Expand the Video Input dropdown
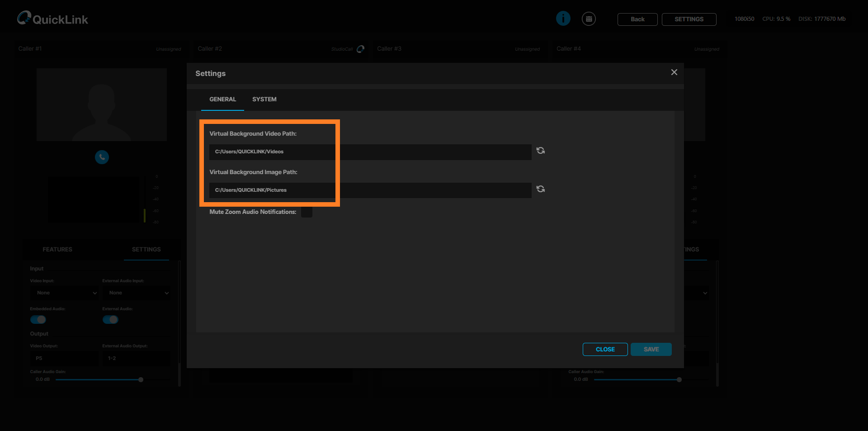This screenshot has width=868, height=431. coord(64,293)
